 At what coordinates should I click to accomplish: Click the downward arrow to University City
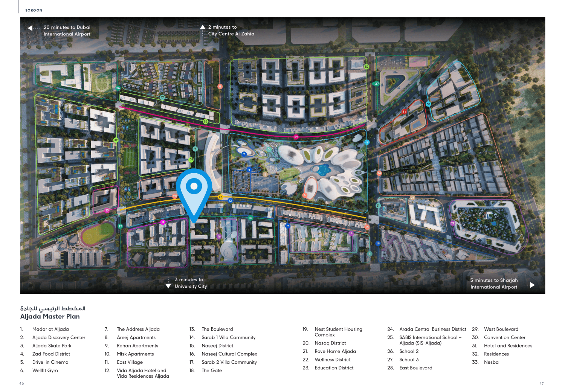coord(168,285)
